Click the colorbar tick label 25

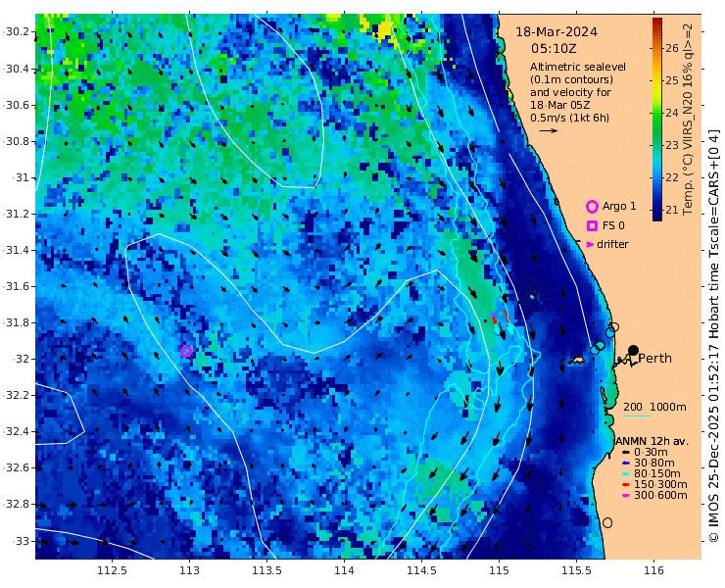[x=672, y=80]
